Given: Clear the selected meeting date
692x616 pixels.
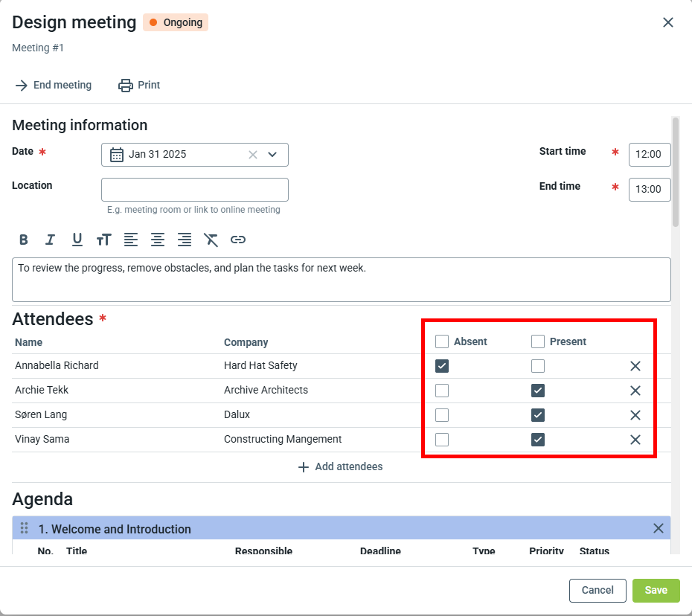Looking at the screenshot, I should pos(253,155).
